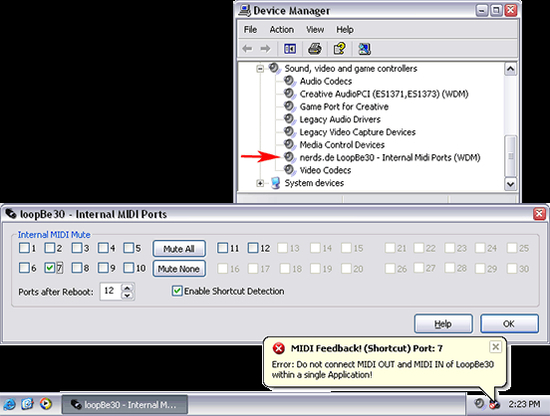Viewport: 550px width, 416px height.
Task: Mute internal MIDI port 4
Action: (x=103, y=248)
